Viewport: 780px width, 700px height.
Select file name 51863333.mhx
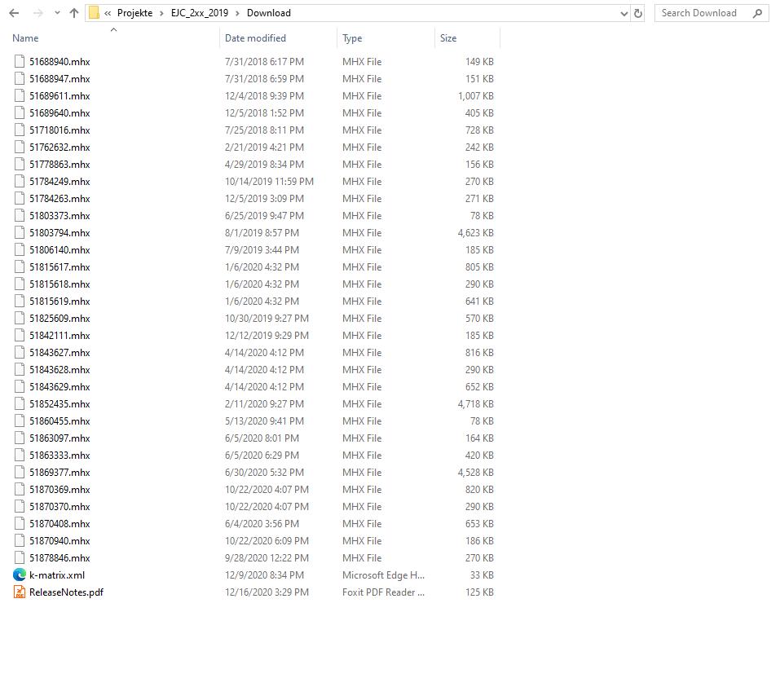coord(59,456)
